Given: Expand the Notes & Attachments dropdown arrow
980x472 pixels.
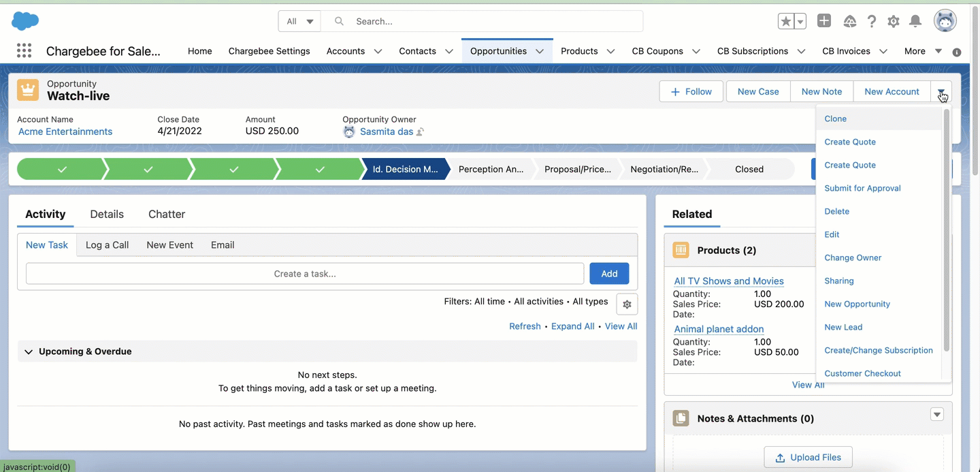Looking at the screenshot, I should 937,415.
